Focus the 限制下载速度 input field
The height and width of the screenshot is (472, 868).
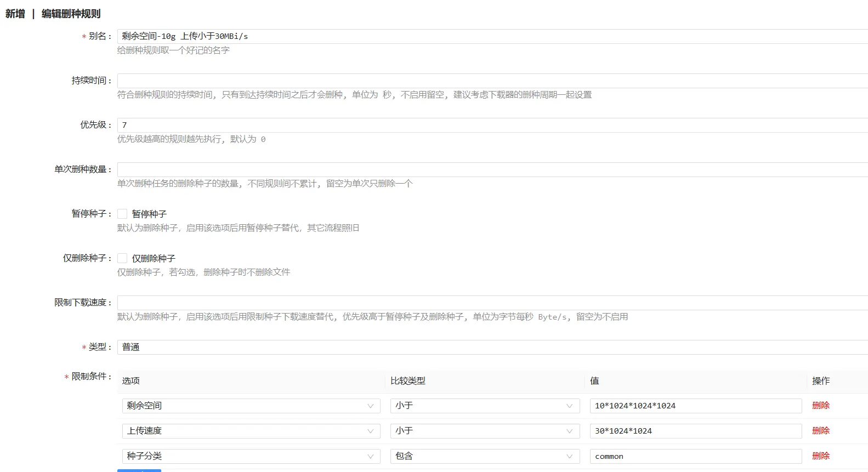[x=492, y=303]
